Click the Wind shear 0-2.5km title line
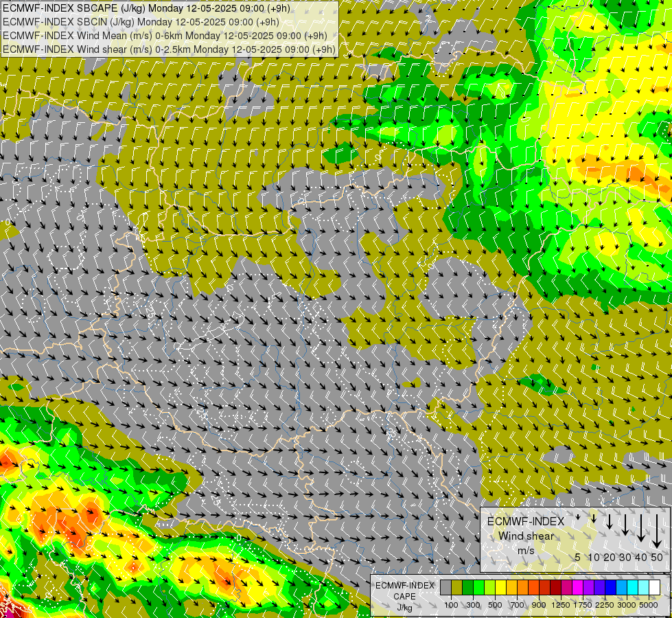Image resolution: width=672 pixels, height=618 pixels. (169, 49)
